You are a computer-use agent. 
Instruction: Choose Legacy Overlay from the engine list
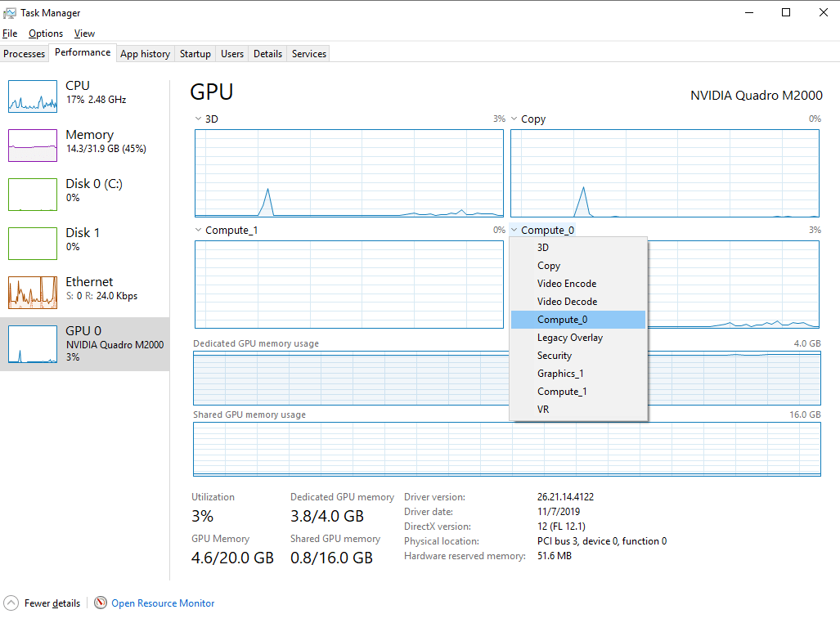pos(578,338)
